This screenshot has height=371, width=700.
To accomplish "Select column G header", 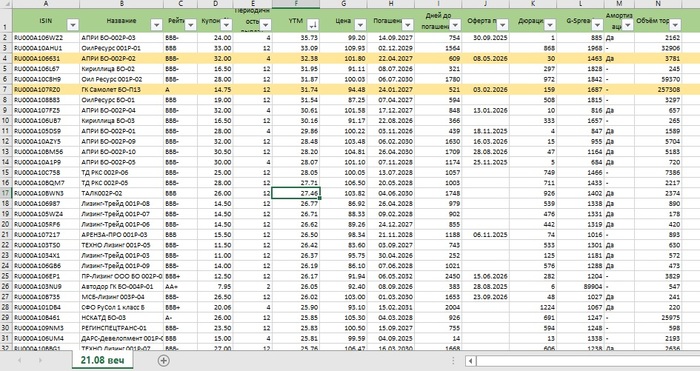I will [x=343, y=4].
